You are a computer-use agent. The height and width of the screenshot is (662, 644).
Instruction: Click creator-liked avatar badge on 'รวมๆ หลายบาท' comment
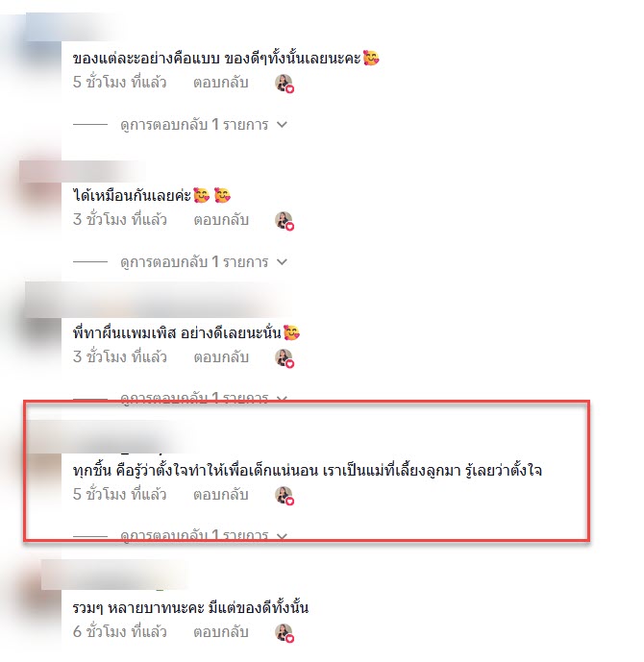coord(285,633)
